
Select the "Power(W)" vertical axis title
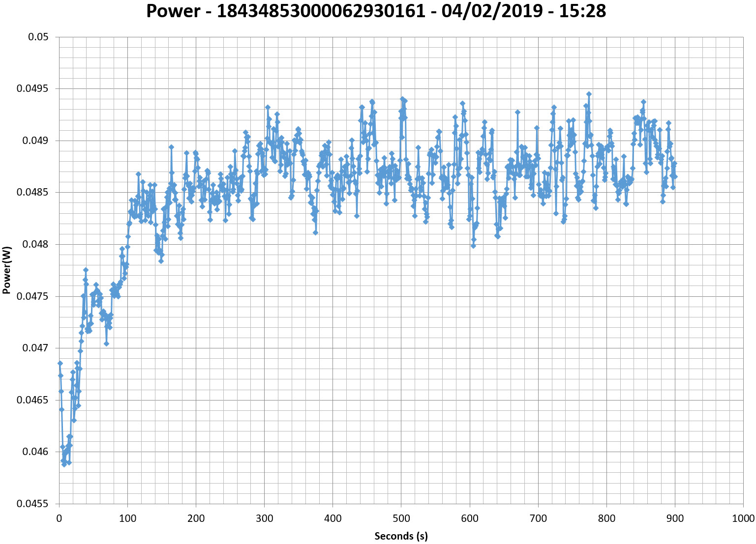click(x=7, y=270)
